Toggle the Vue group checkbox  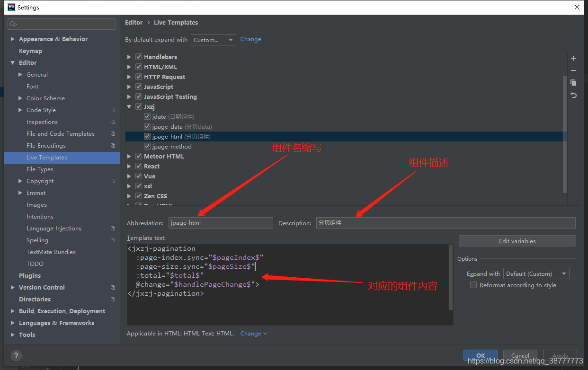(x=139, y=176)
